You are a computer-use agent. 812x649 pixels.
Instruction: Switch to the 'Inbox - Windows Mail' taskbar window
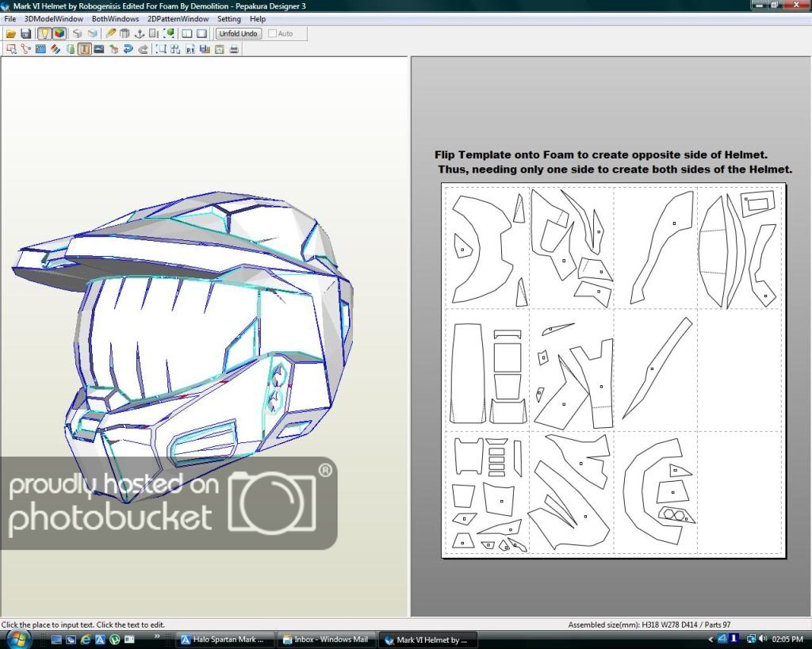pos(326,639)
